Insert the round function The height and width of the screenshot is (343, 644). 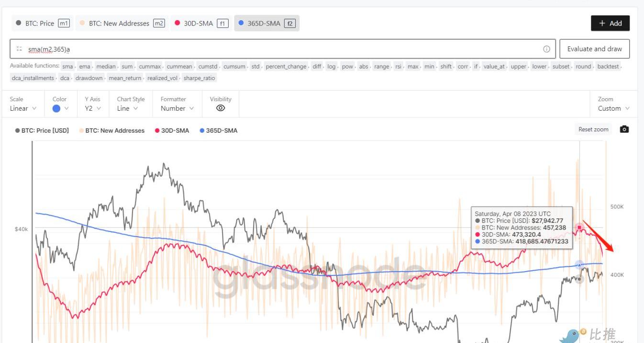click(x=583, y=67)
